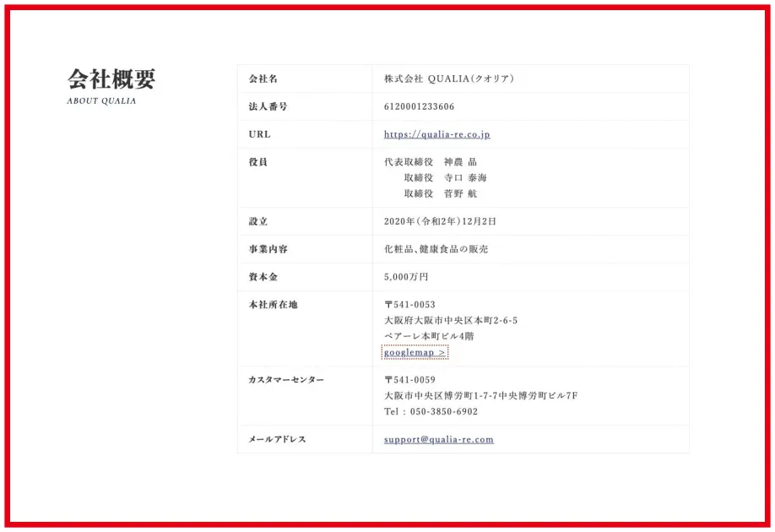Select 化粧品、健康食品の販売 text

pyautogui.click(x=436, y=249)
